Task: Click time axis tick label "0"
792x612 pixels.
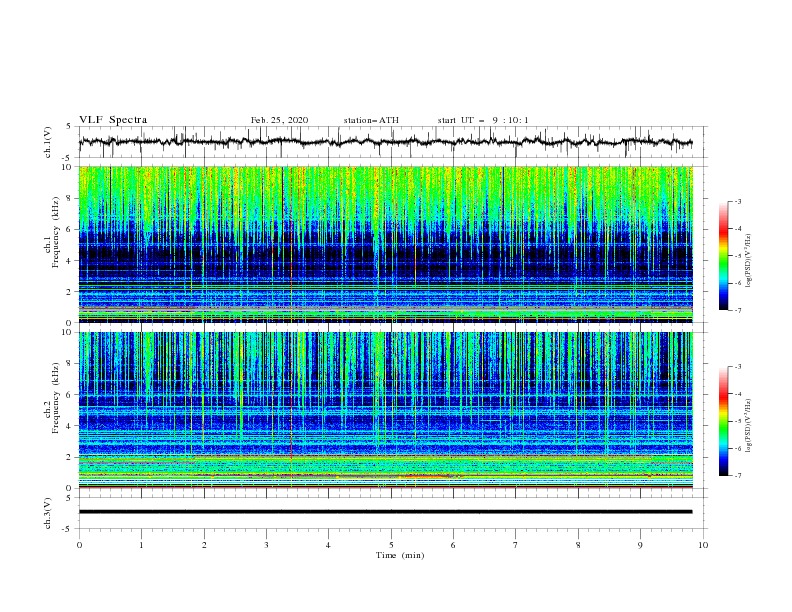Action: [79, 545]
